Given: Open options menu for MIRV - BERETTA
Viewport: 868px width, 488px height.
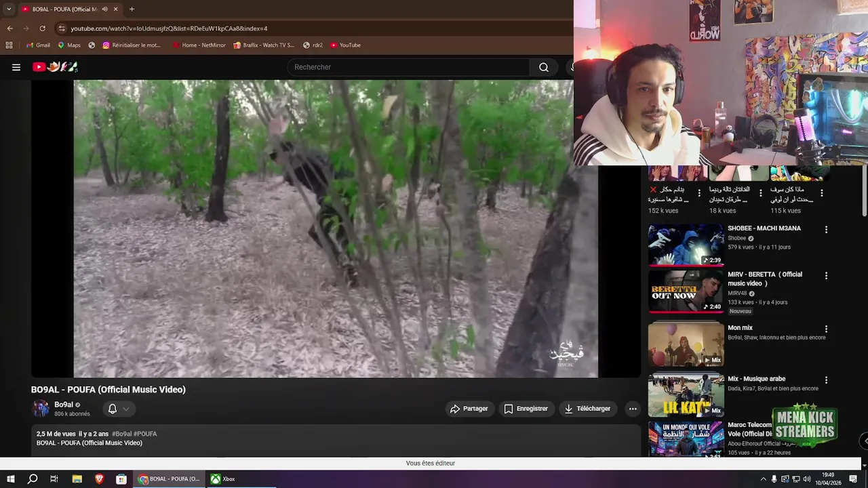Looking at the screenshot, I should tap(826, 276).
